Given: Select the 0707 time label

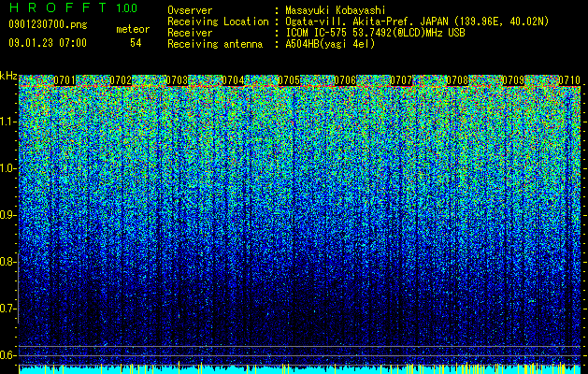Looking at the screenshot, I should click(x=401, y=80).
